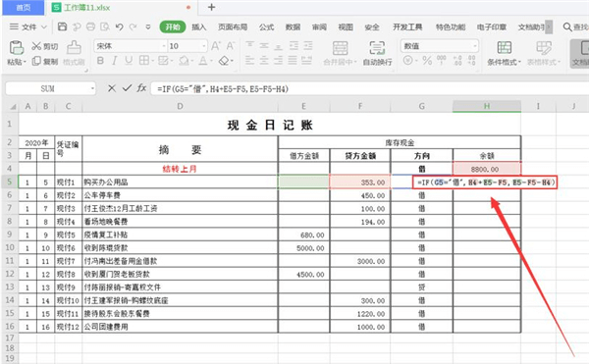Click the Save icon in quick access toolbar

pos(63,26)
